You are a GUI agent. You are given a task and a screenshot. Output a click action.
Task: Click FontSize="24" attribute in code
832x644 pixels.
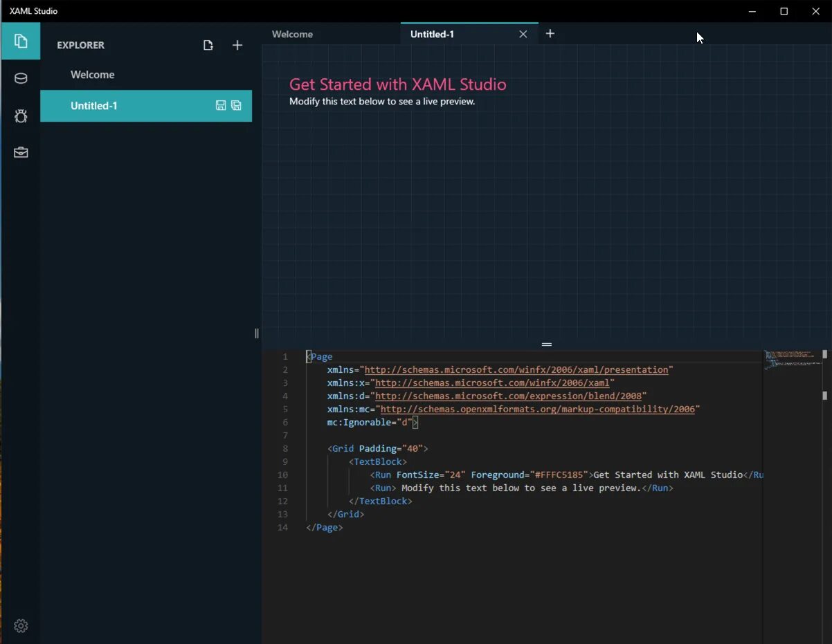[x=431, y=475]
